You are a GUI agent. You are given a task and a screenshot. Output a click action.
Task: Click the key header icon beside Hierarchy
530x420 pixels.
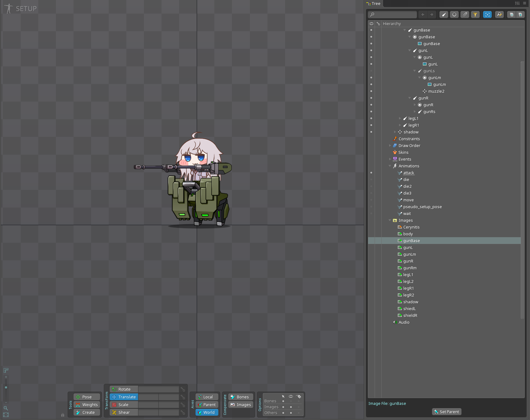pyautogui.click(x=378, y=23)
